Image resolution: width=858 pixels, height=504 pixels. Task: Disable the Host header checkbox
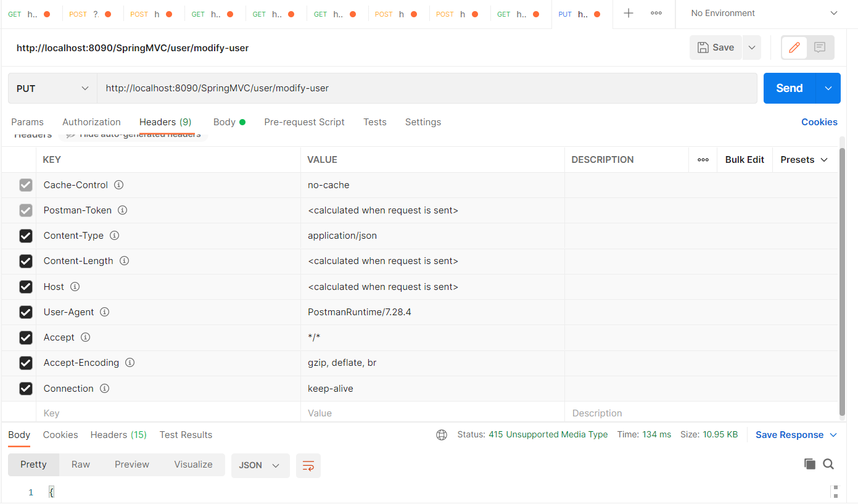26,287
